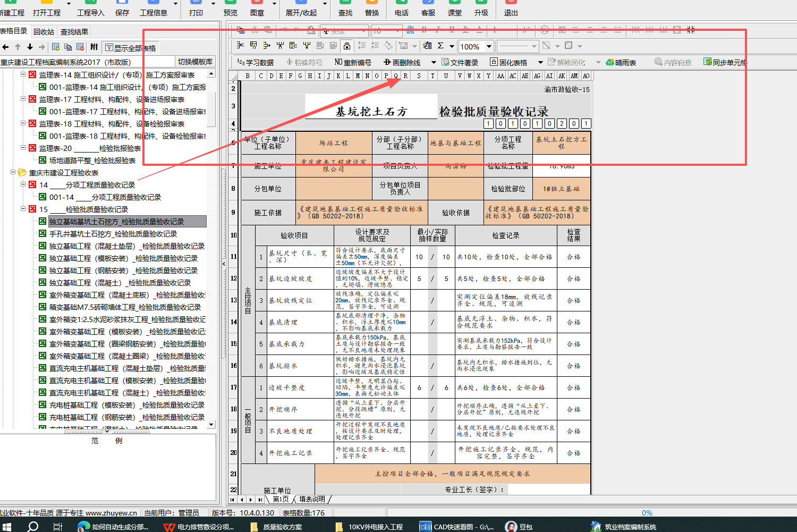The height and width of the screenshot is (532, 797).
Task: Toggle bold text formatting
Action: (x=423, y=30)
